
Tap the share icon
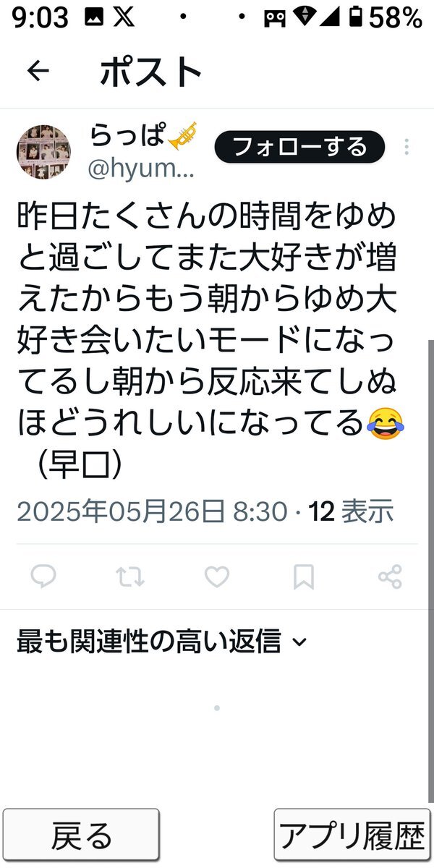coord(390,576)
